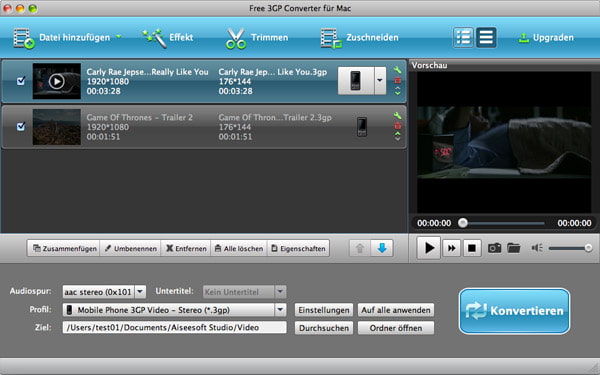Move selected item down blue arrow

point(382,248)
